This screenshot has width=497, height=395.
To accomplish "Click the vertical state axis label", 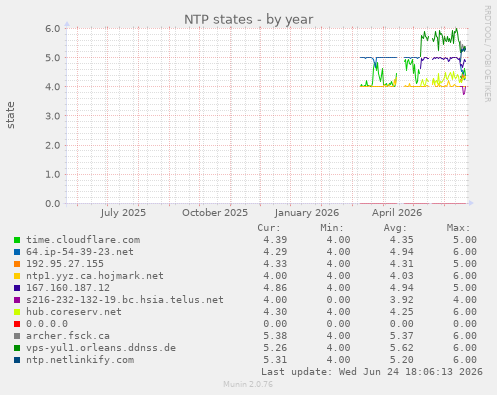I will tap(10, 115).
